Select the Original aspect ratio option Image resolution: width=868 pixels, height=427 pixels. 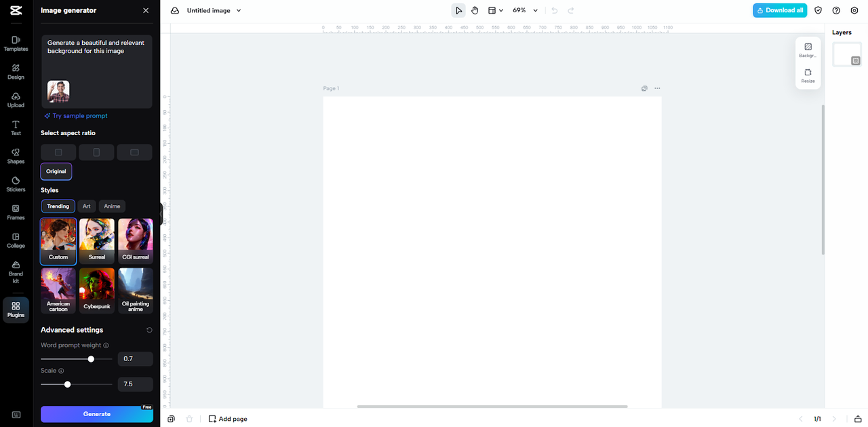pyautogui.click(x=56, y=171)
